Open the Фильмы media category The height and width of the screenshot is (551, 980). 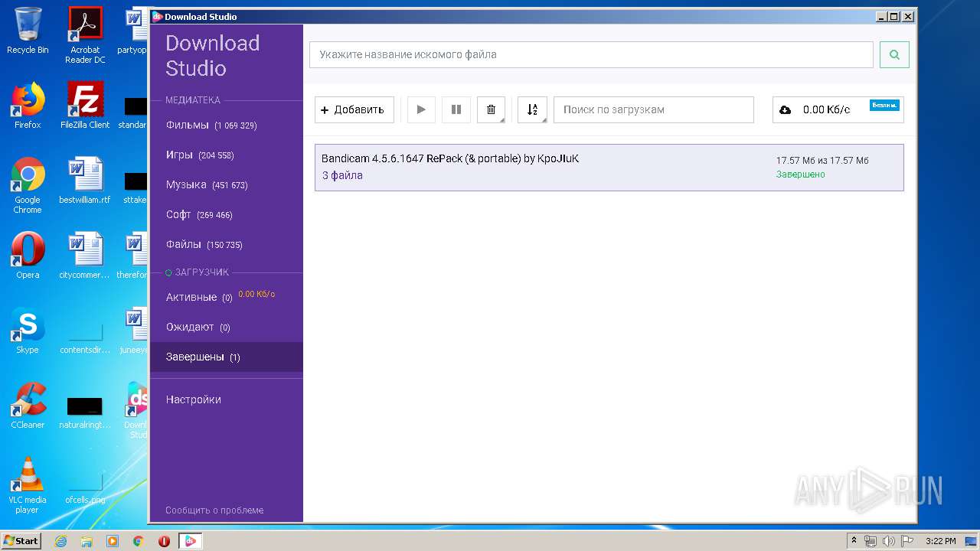point(227,125)
